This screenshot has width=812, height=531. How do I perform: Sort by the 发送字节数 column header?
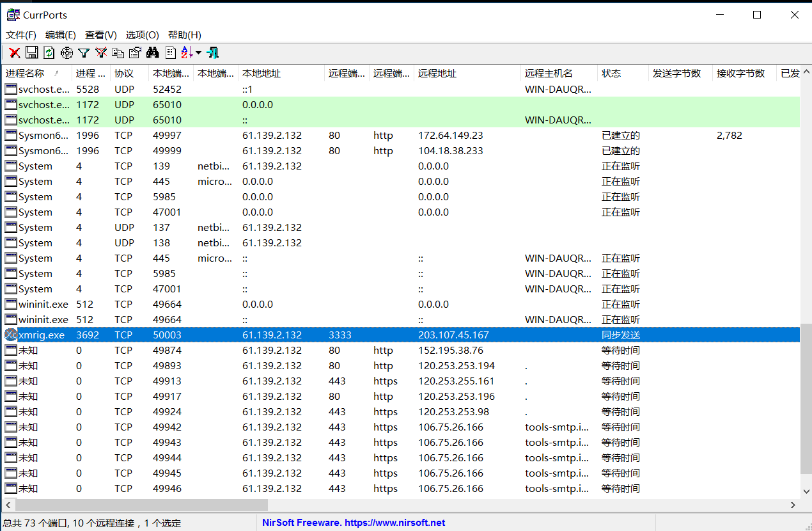pos(681,74)
